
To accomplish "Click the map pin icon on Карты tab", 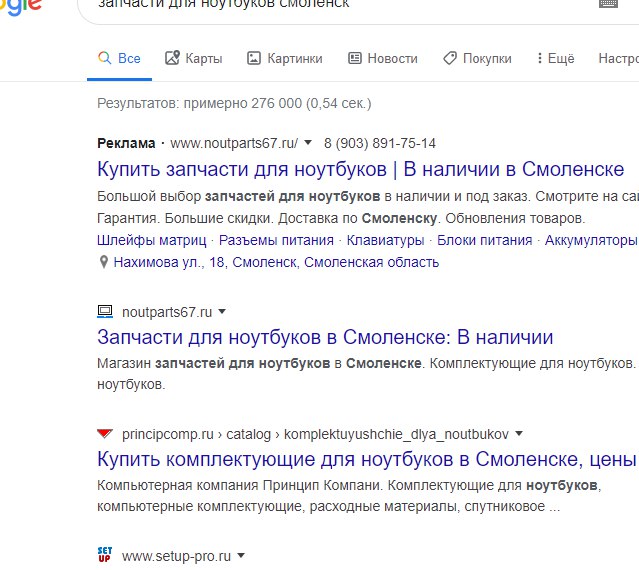I will (x=172, y=58).
